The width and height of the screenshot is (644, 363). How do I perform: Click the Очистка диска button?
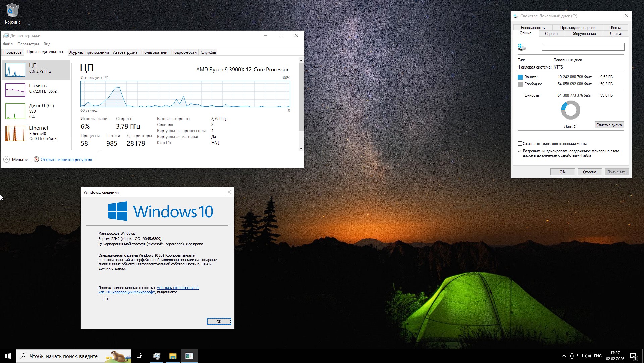[609, 125]
